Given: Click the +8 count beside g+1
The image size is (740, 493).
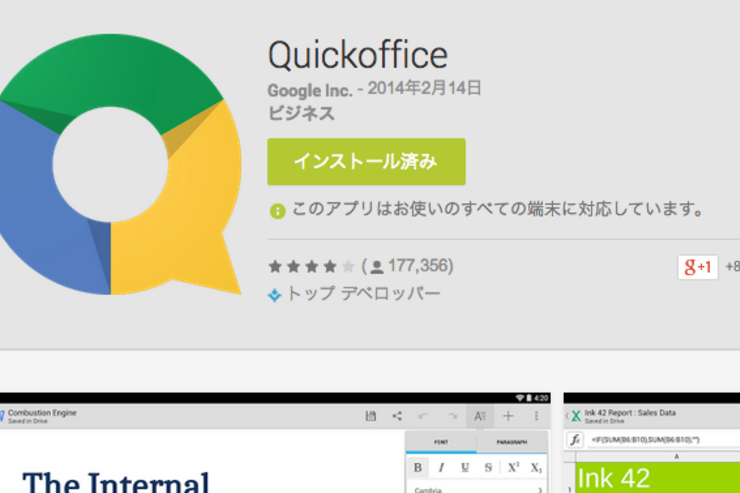Looking at the screenshot, I should [x=733, y=267].
